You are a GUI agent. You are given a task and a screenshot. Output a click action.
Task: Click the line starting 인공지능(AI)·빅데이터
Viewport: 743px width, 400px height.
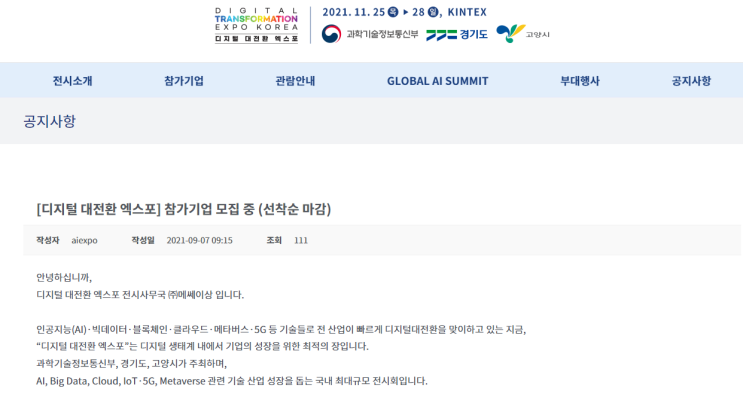tap(281, 329)
